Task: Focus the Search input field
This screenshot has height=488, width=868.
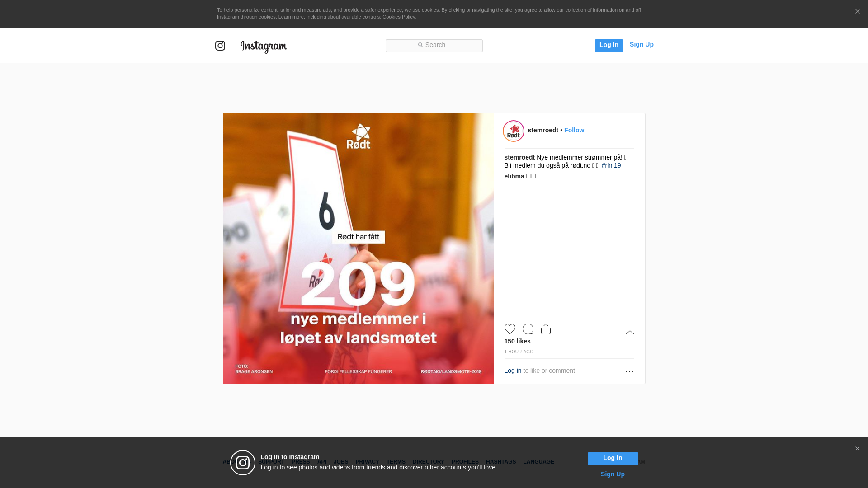Action: [434, 45]
